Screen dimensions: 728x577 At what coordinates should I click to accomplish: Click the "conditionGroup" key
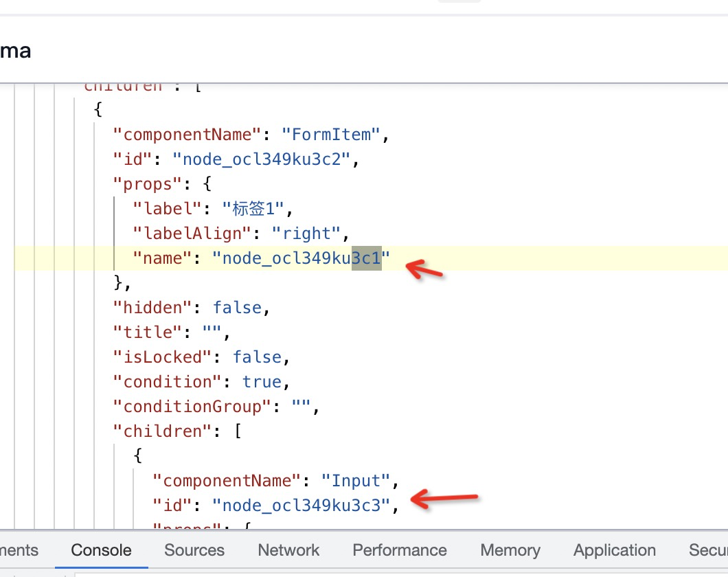pos(192,407)
